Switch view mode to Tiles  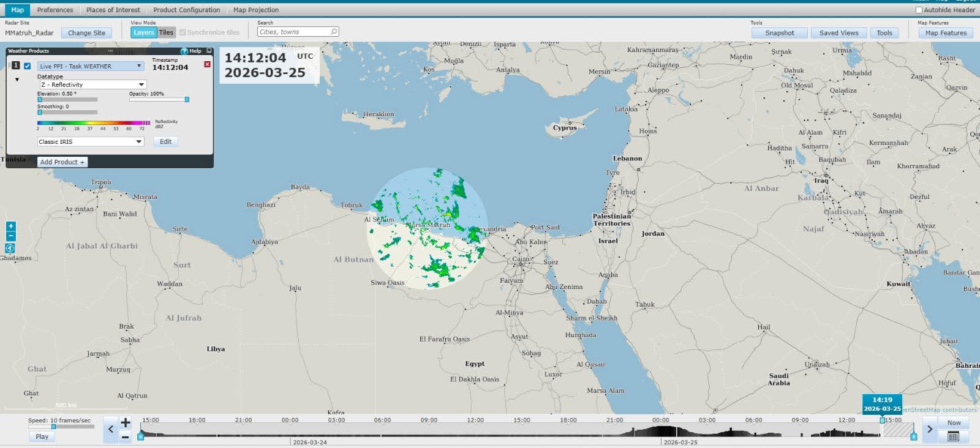166,32
